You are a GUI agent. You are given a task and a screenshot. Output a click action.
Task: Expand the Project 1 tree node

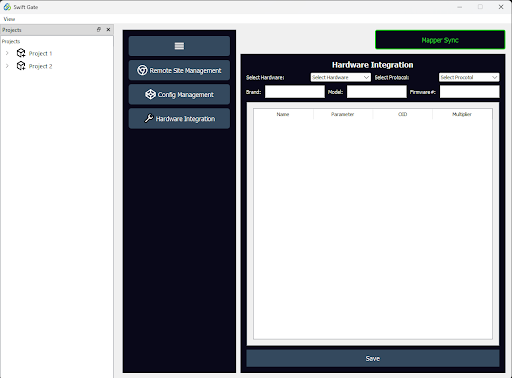point(7,53)
